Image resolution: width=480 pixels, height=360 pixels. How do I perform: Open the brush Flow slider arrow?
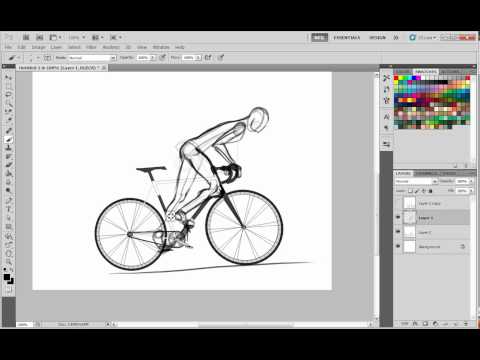(198, 58)
